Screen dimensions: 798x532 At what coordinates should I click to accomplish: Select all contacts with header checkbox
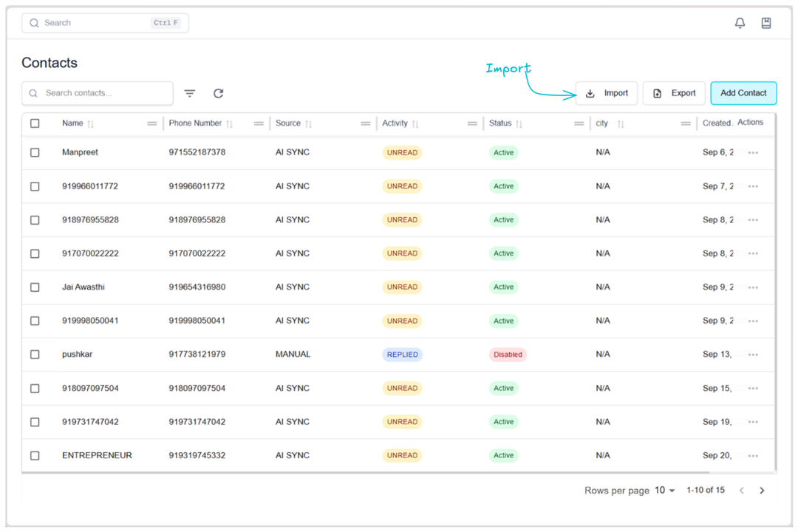tap(35, 123)
